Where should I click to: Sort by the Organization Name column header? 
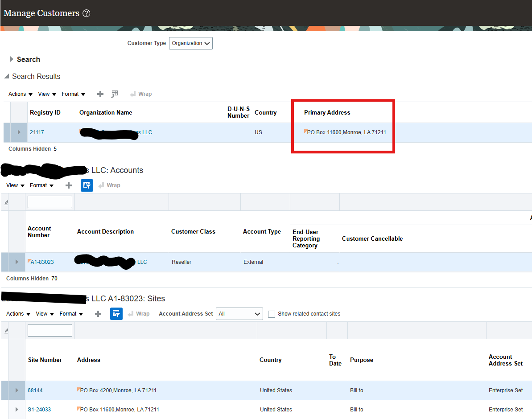pos(106,113)
